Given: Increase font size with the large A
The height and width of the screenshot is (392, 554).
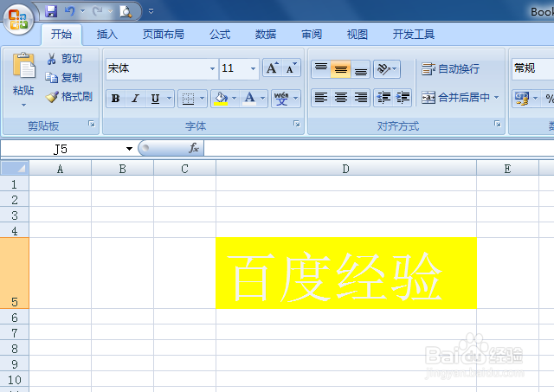Looking at the screenshot, I should click(x=273, y=68).
